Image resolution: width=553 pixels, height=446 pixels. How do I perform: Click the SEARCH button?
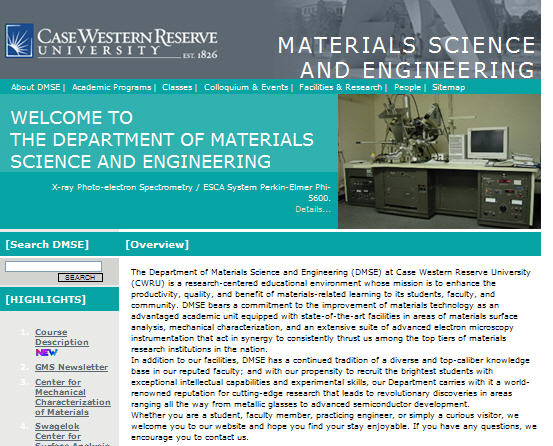(80, 277)
